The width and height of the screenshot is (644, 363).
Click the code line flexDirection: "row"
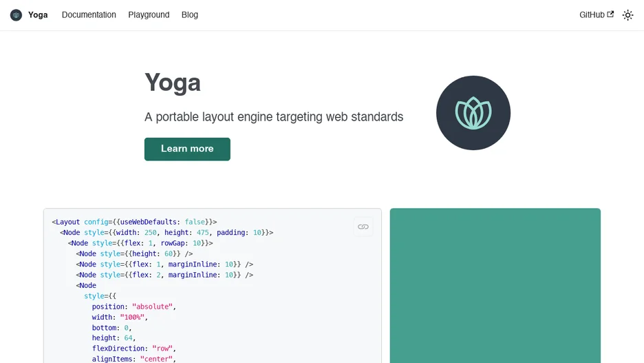tap(134, 349)
